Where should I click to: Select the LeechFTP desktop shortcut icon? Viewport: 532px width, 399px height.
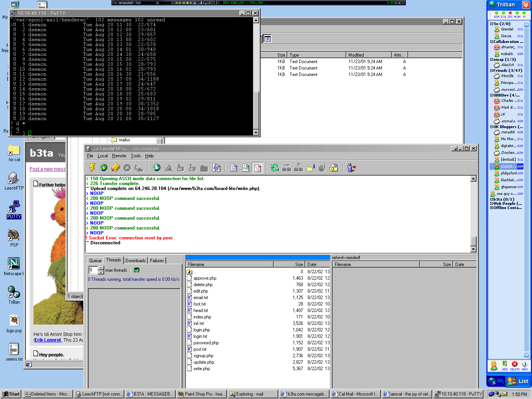14,181
